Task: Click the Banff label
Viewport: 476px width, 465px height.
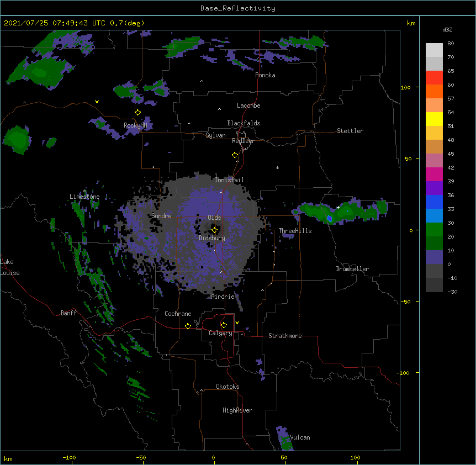Action: tap(68, 313)
